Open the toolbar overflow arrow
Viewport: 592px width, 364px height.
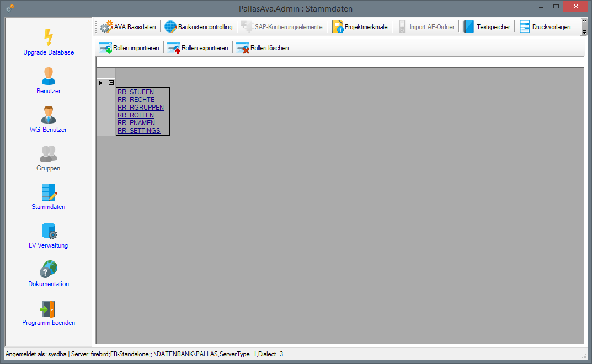pos(584,33)
